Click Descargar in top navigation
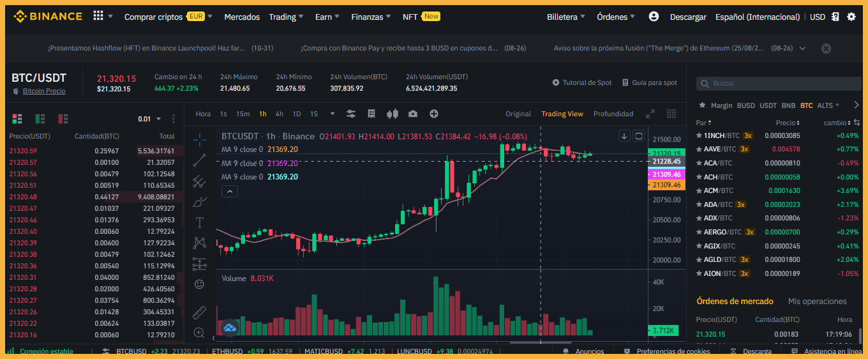The height and width of the screenshot is (359, 868). click(x=688, y=17)
